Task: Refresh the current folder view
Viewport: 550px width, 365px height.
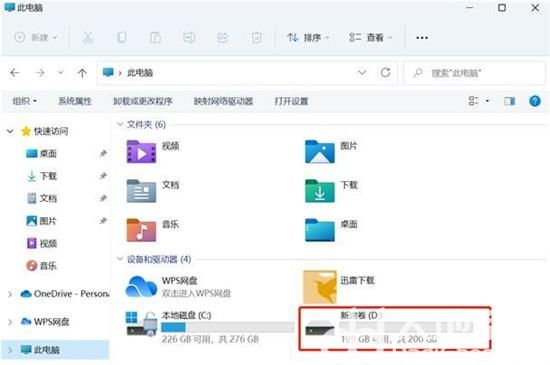Action: [x=385, y=73]
